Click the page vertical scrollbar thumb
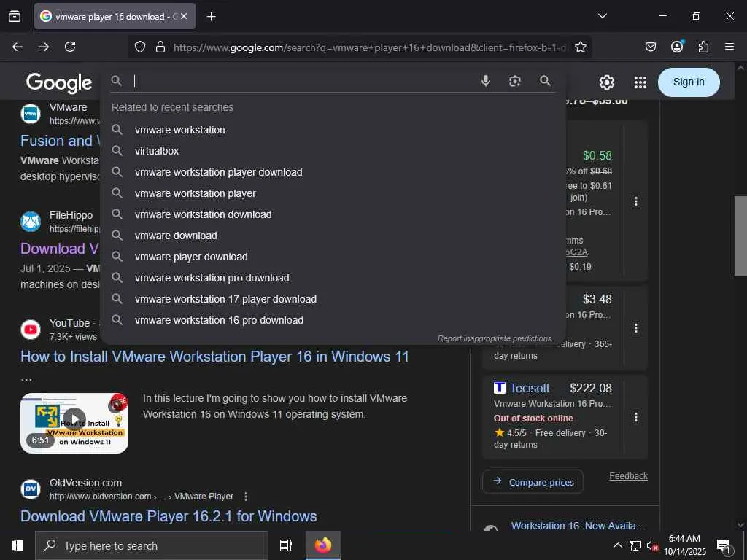Screen dimensions: 747x560 point(740,236)
